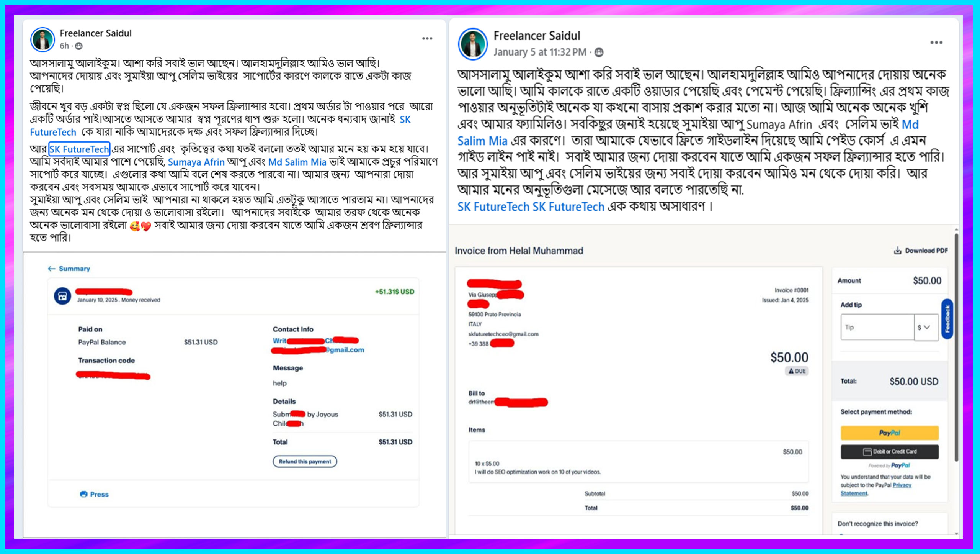Click Freelancer Saidul's avatar in the right post
Screen dimensions: 980x554
[x=473, y=44]
